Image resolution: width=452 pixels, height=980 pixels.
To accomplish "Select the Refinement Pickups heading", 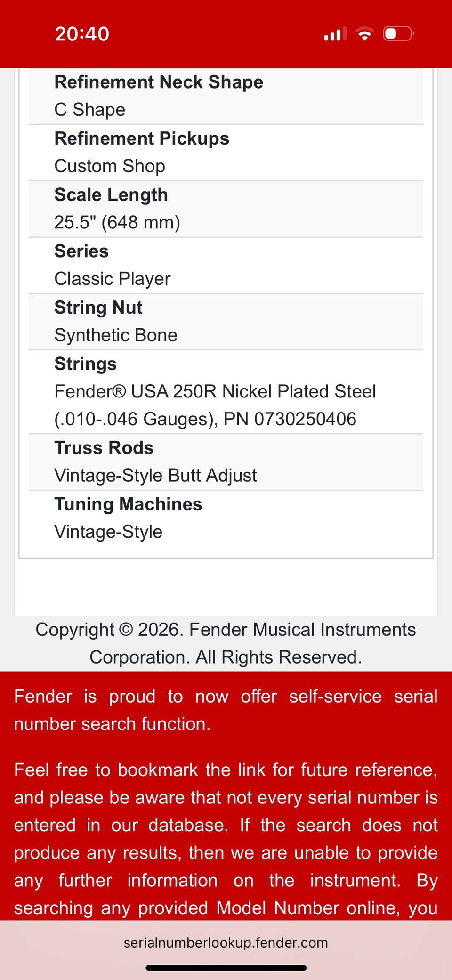I will 142,138.
